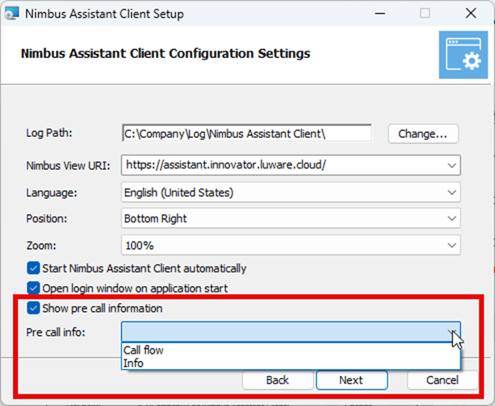Expand the Language dropdown
Viewport: 495px width, 406px height.
(x=452, y=192)
